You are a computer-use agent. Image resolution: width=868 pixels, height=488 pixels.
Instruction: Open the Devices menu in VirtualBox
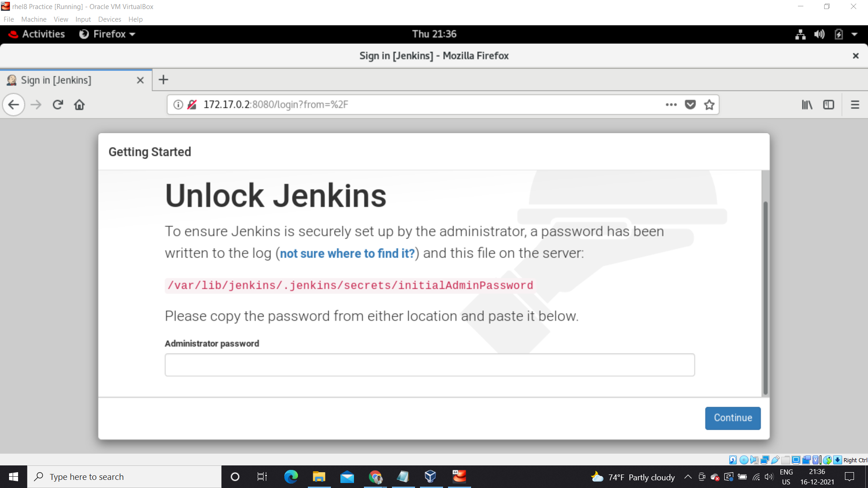109,19
